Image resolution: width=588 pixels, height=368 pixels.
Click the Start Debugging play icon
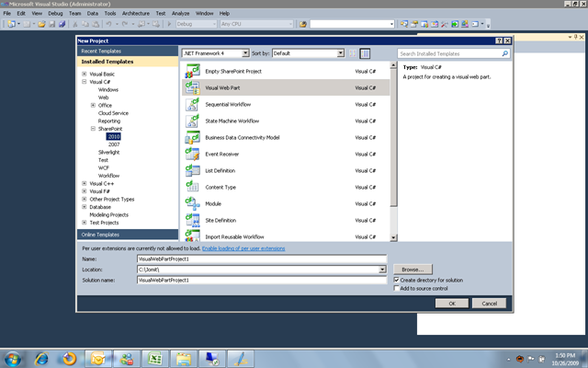coord(169,24)
